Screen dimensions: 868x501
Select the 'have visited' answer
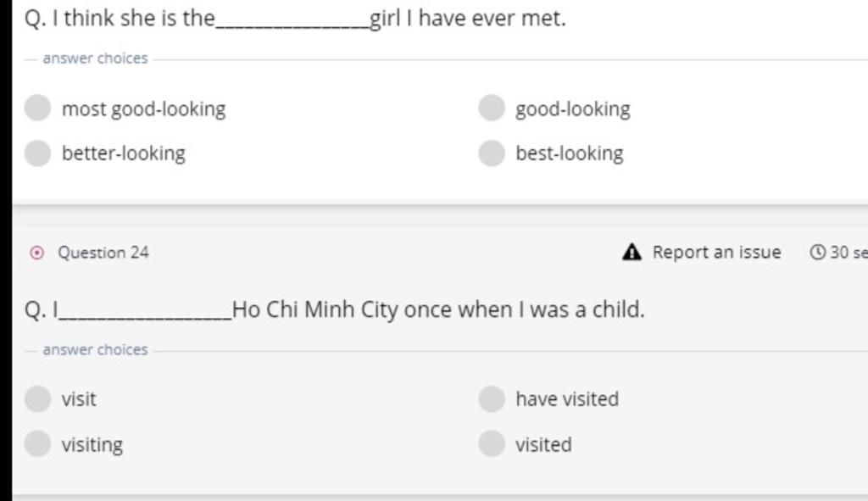pyautogui.click(x=492, y=398)
